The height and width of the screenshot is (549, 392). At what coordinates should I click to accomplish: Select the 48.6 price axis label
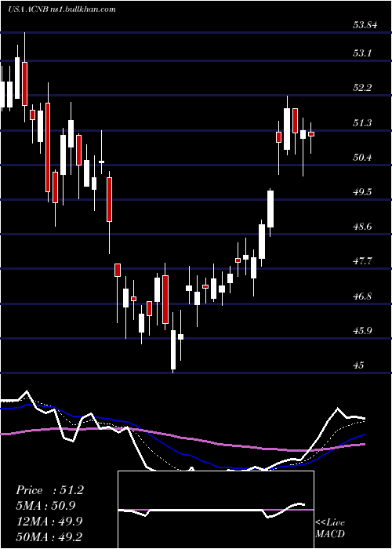point(362,227)
